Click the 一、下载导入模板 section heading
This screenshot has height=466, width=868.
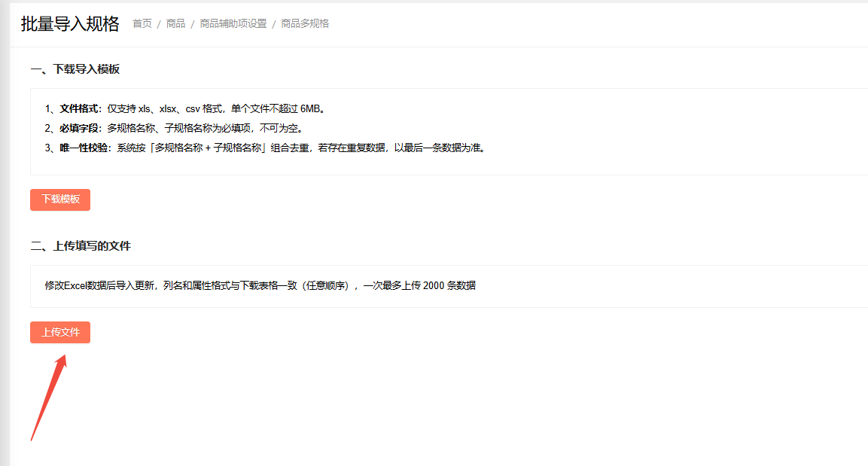[x=75, y=69]
